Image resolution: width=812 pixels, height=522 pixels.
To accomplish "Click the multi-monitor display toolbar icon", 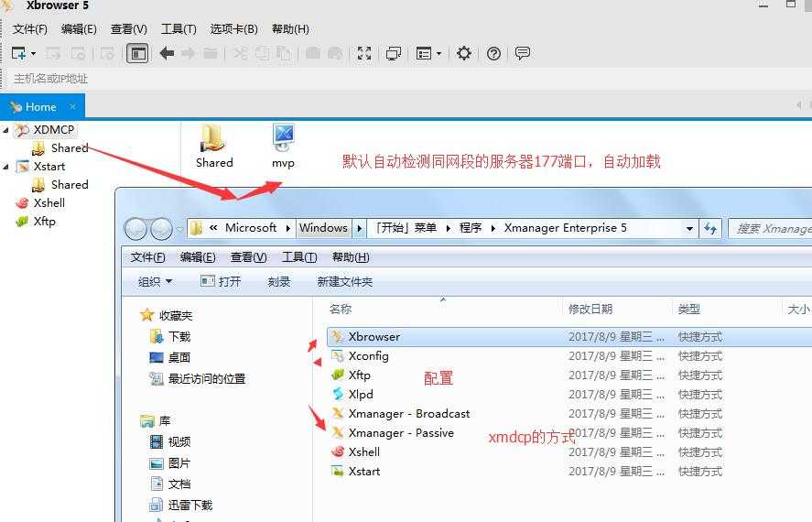I will coord(393,53).
